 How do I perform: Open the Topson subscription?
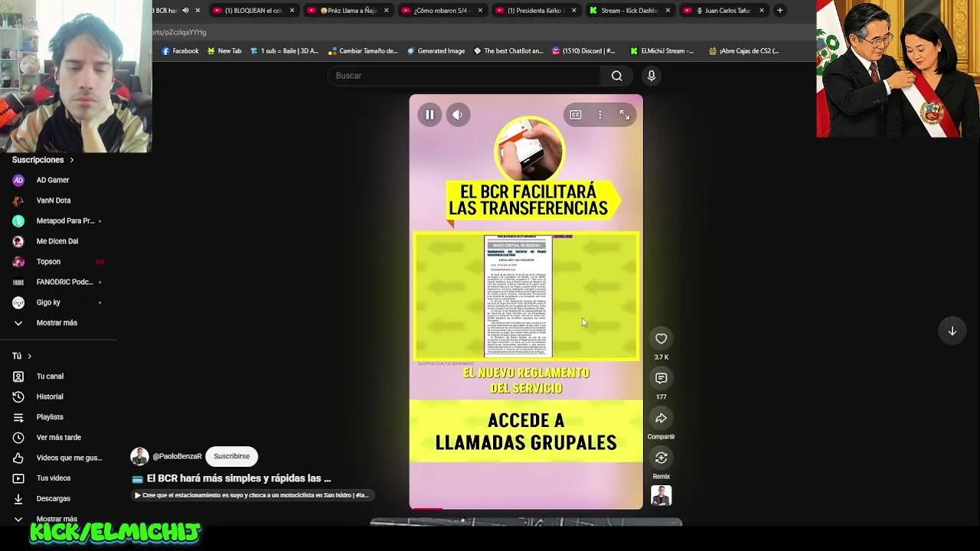58,262
